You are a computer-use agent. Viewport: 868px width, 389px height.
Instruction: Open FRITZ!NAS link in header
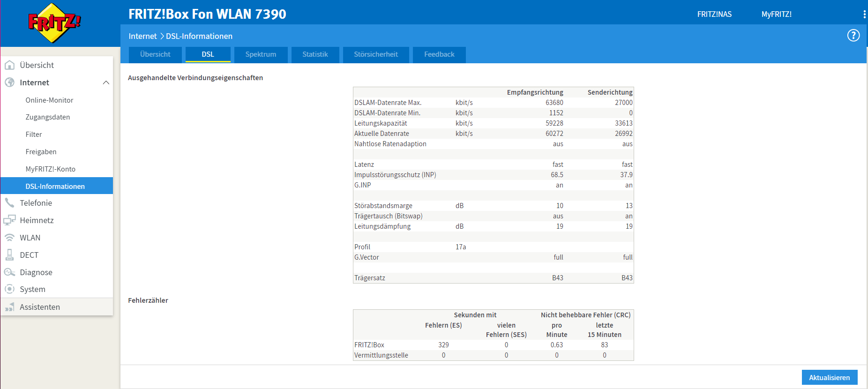[x=714, y=14]
